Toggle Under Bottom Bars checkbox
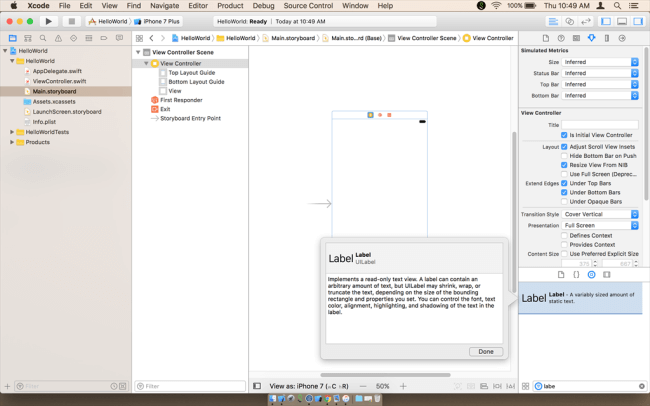 coord(564,192)
